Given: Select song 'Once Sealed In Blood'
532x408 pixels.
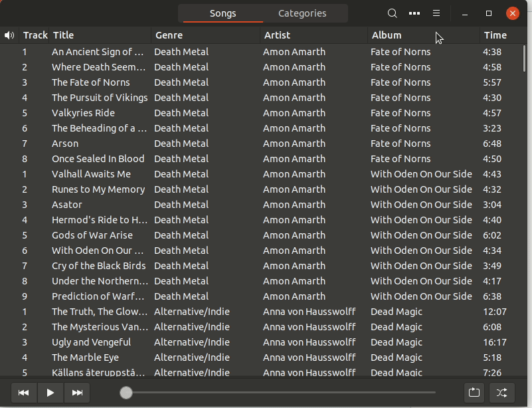Looking at the screenshot, I should point(98,159).
